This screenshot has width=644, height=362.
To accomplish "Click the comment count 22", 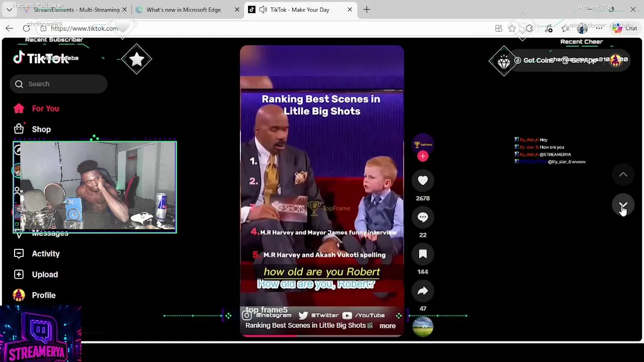I will pyautogui.click(x=423, y=235).
